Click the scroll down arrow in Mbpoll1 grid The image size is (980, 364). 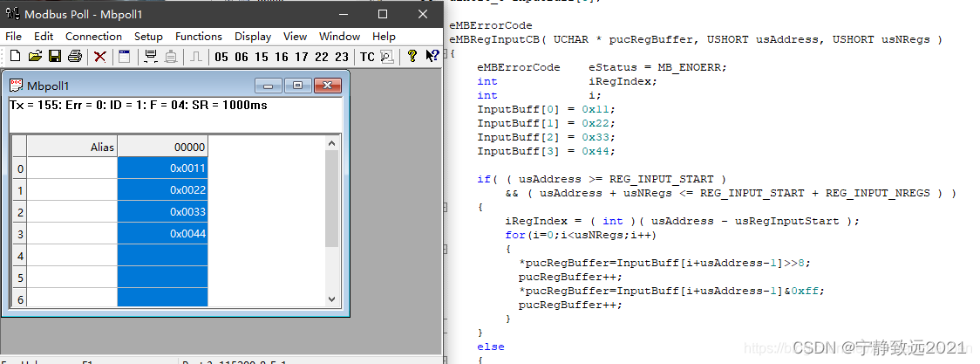tap(332, 299)
